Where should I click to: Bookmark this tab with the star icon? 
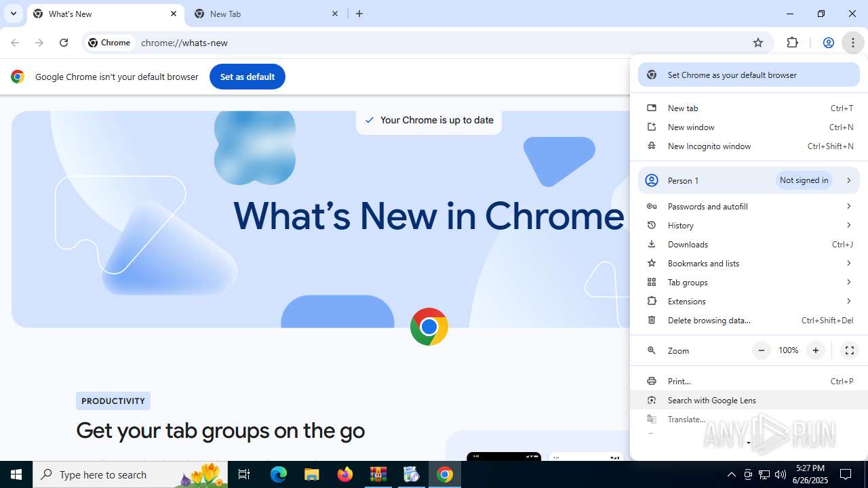tap(758, 43)
